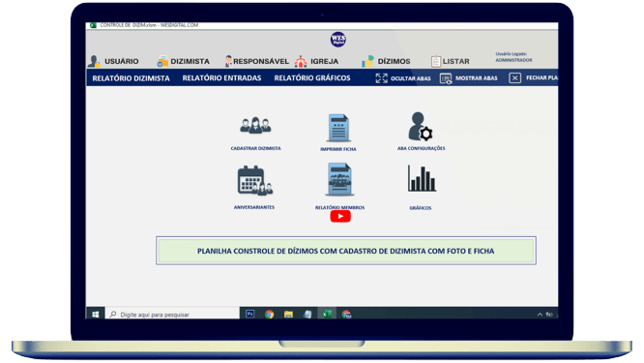Click the Mostrar Abas button
644x363 pixels.
[x=469, y=78]
